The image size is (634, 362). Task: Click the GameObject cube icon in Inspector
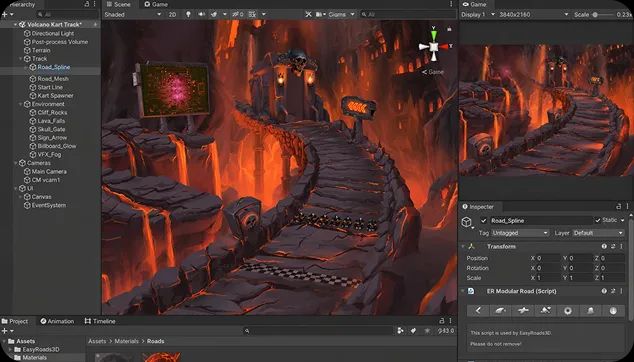click(x=467, y=222)
